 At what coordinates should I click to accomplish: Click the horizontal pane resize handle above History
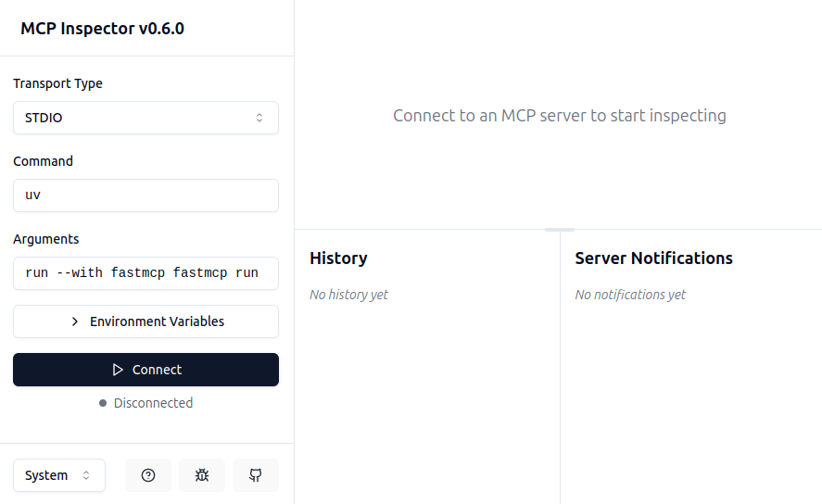[560, 230]
